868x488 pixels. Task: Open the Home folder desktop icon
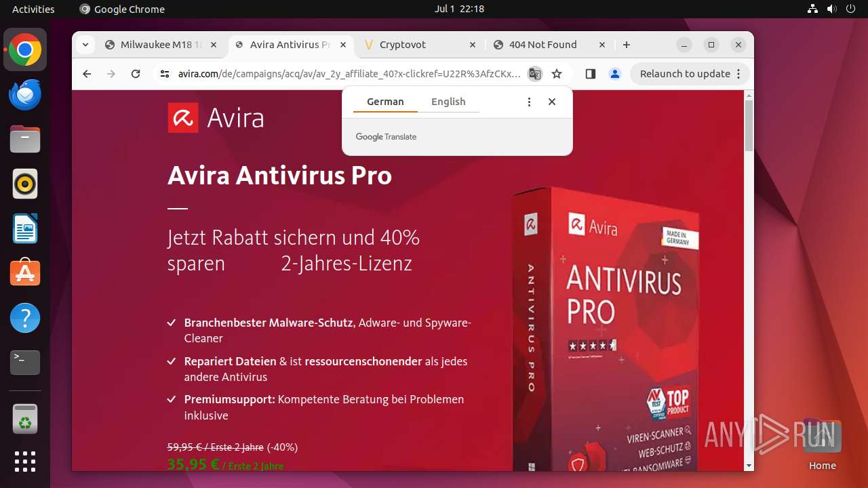[x=822, y=445]
